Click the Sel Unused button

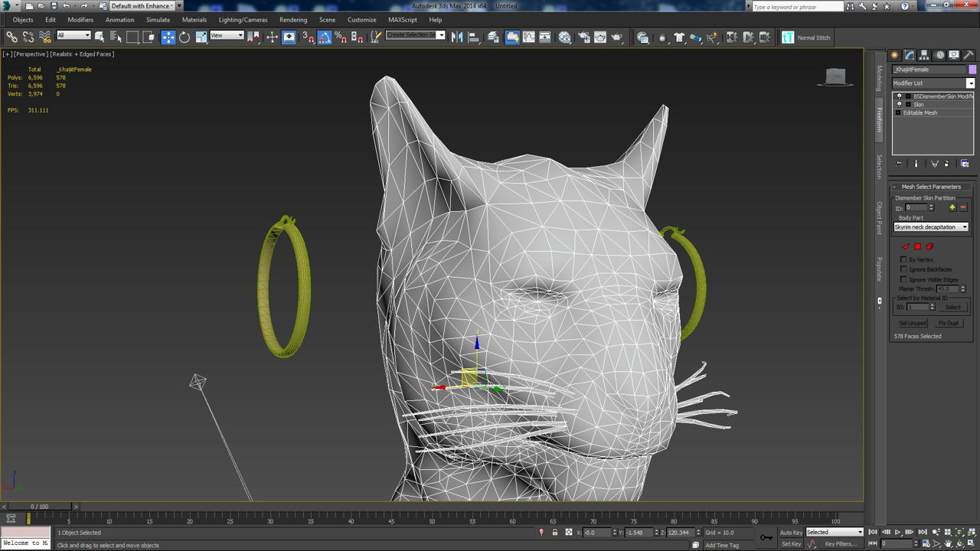913,323
